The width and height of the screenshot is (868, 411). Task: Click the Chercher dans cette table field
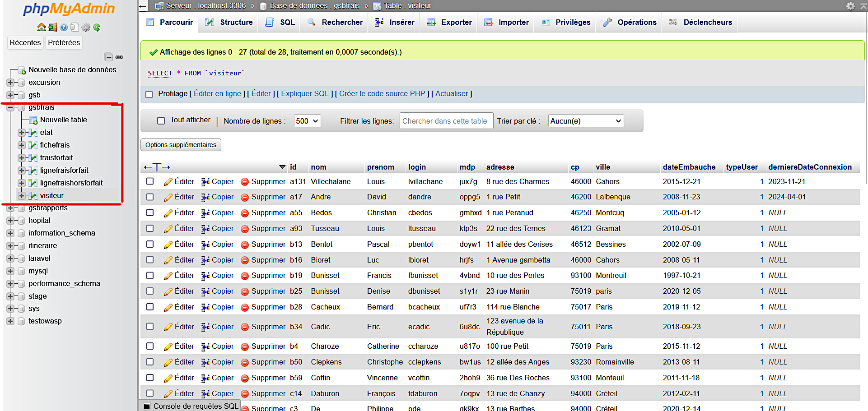(446, 121)
